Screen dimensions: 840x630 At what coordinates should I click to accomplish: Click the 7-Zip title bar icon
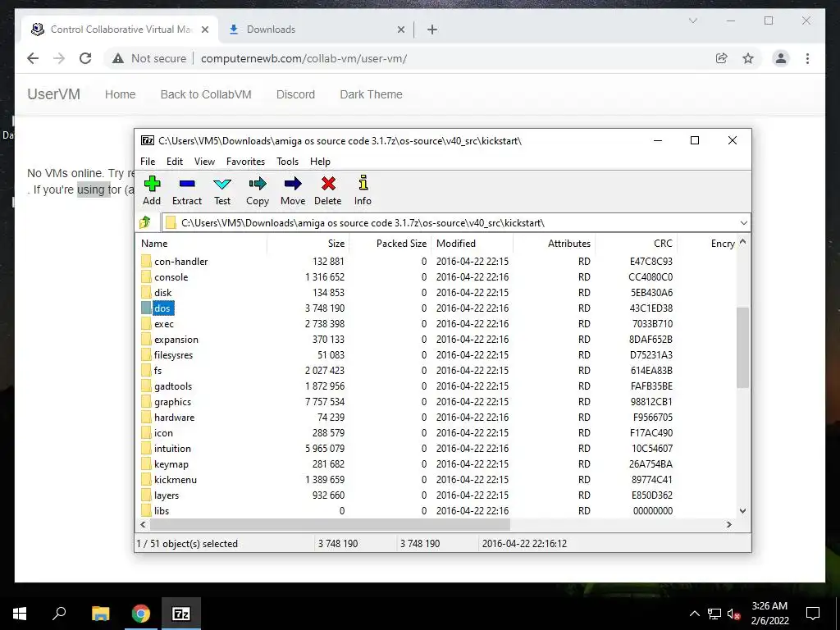148,141
